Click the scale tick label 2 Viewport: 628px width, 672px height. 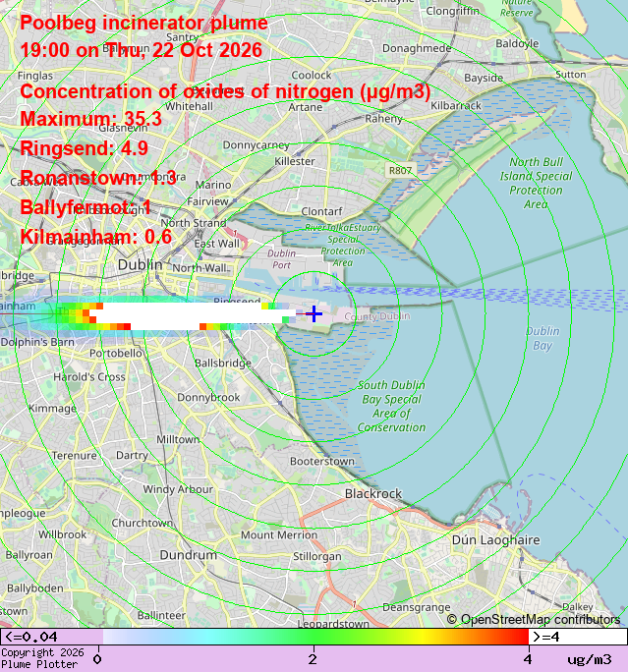[313, 659]
